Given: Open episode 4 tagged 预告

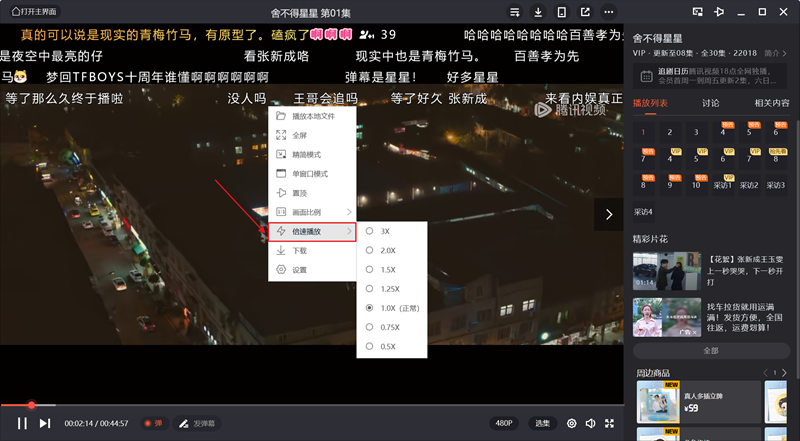Looking at the screenshot, I should click(x=723, y=132).
